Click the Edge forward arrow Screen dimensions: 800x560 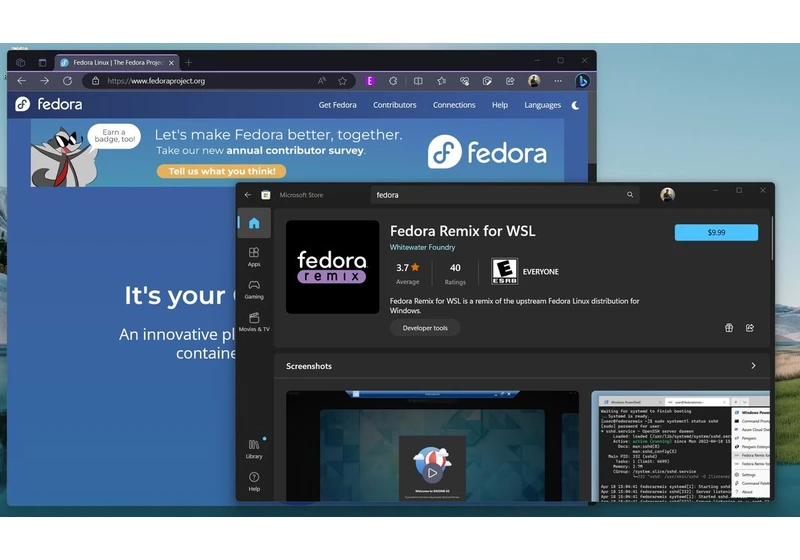click(x=45, y=81)
